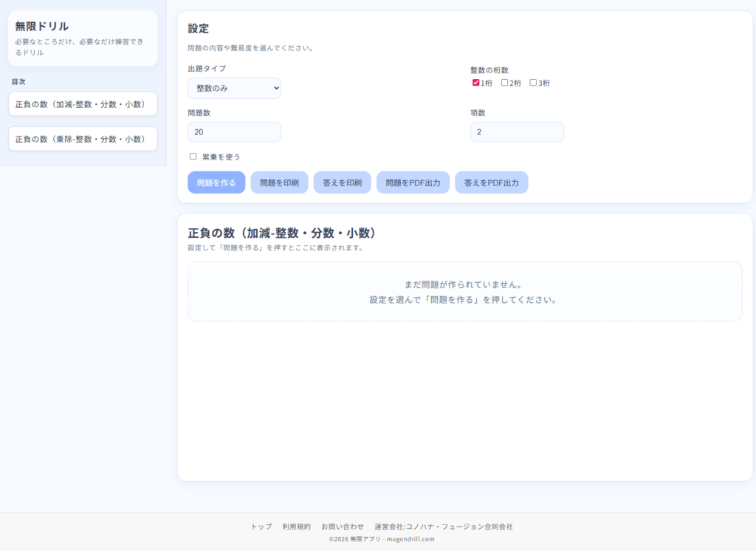
Task: Enable the 3桁 digit checkbox
Action: coord(534,83)
